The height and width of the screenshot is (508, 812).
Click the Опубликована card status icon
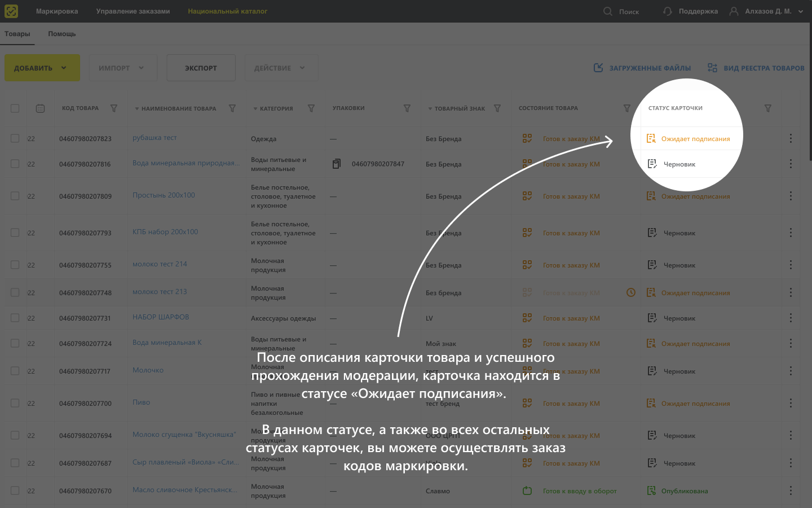pyautogui.click(x=651, y=491)
